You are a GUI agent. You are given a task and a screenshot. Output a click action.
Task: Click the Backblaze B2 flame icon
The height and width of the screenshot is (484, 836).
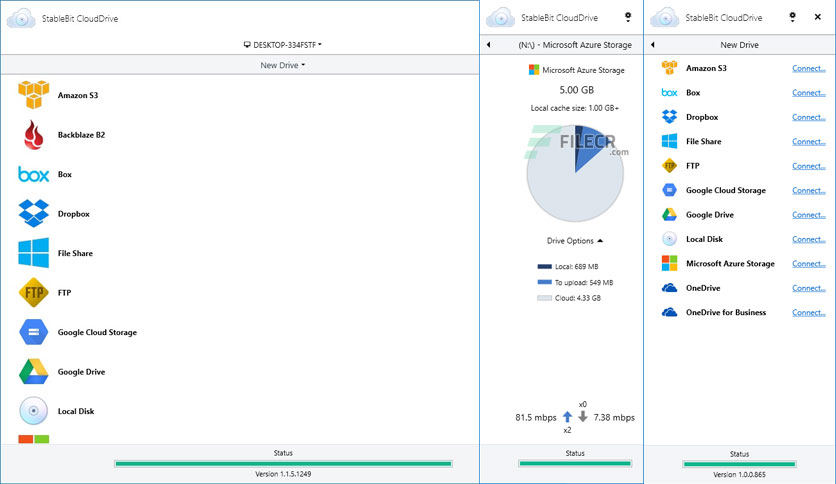34,135
